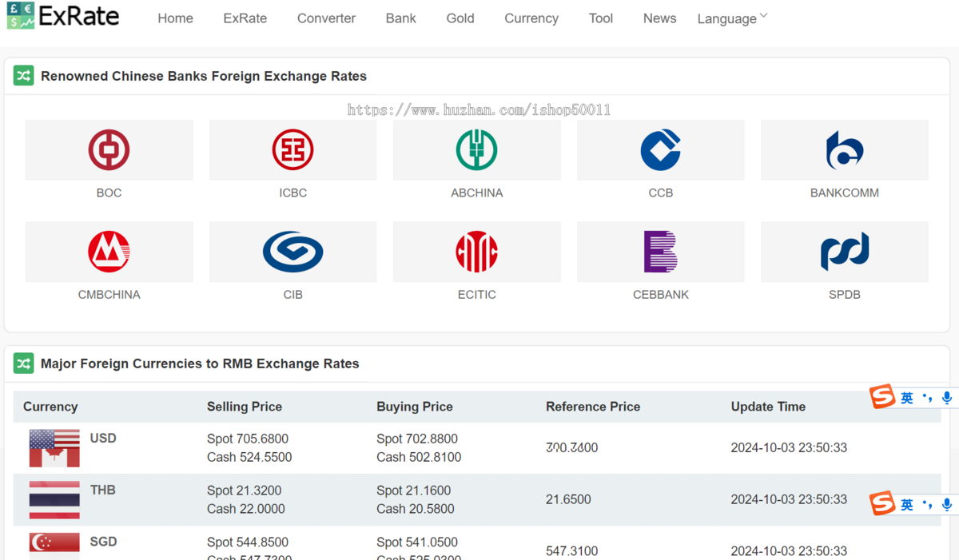This screenshot has width=959, height=560.
Task: Open the Bank menu item
Action: [x=400, y=18]
